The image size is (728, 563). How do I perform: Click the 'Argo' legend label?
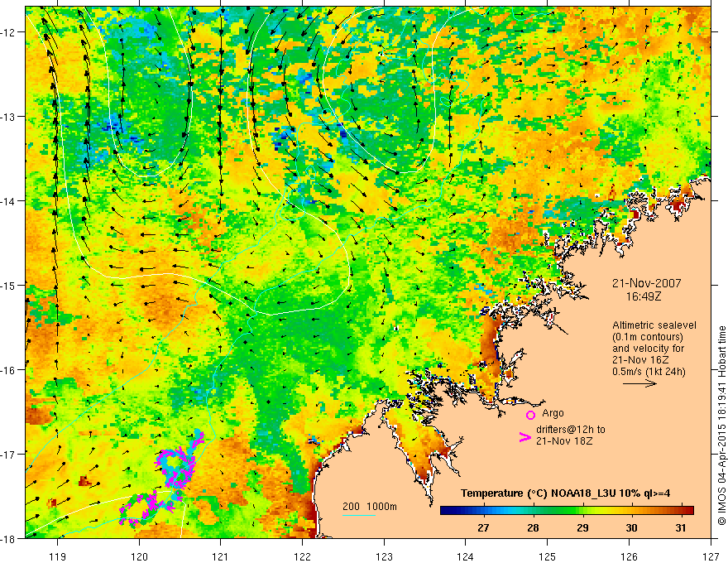553,413
